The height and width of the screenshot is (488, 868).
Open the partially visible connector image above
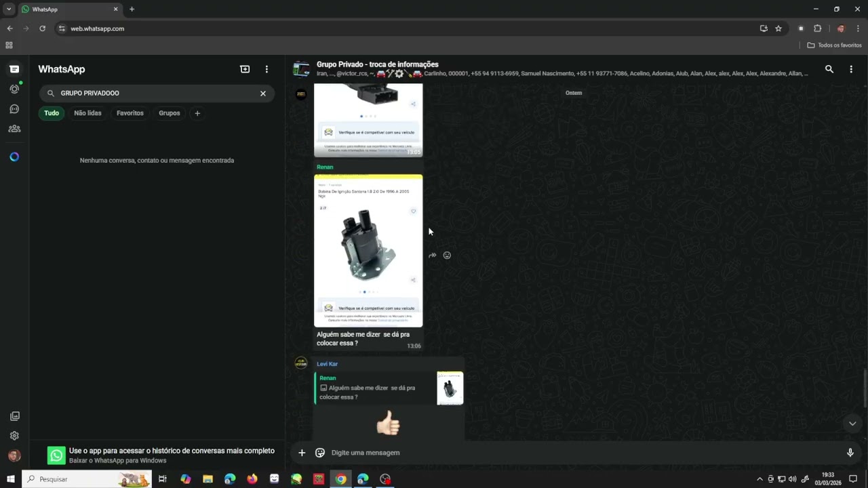pyautogui.click(x=368, y=120)
